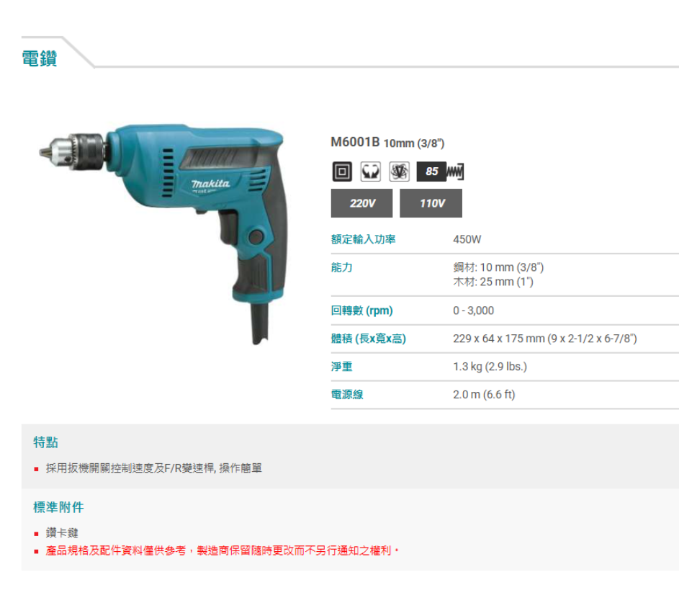
Task: Click the 能力 capacity spec label
Action: 342,268
